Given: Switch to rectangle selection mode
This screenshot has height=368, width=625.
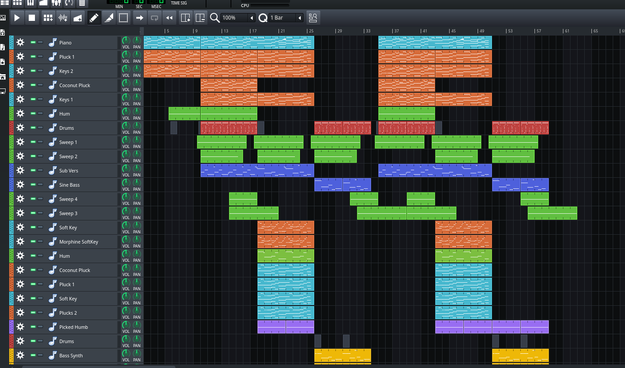Looking at the screenshot, I should coord(124,18).
